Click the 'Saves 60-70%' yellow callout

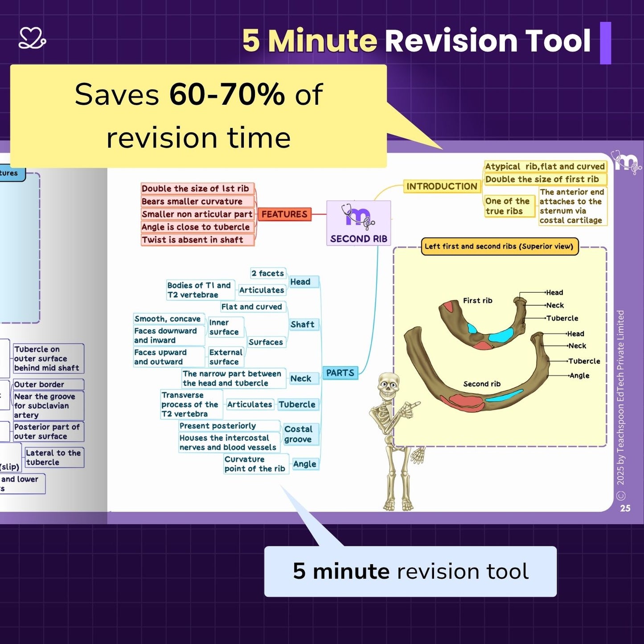[x=198, y=116]
